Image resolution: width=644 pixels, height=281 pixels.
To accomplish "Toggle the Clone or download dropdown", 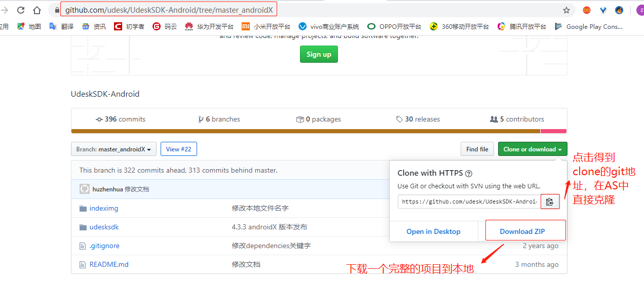I will click(x=533, y=149).
